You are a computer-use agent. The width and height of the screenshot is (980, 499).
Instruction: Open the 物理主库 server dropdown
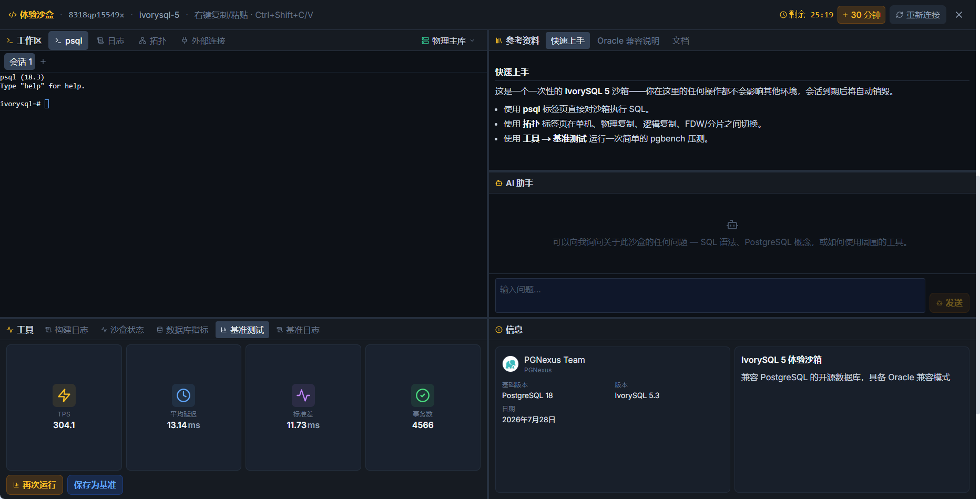click(448, 40)
